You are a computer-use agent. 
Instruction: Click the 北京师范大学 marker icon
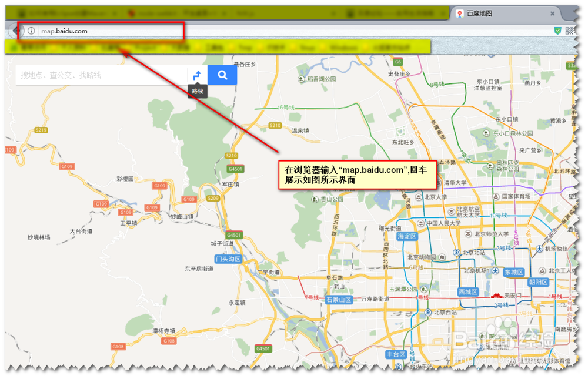coord(468,234)
